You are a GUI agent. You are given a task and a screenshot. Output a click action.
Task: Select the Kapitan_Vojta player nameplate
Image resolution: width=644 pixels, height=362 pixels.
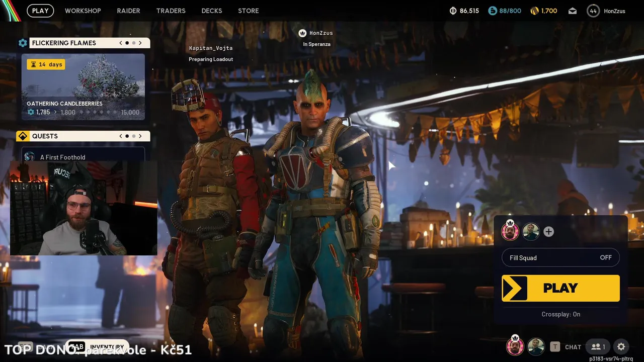(x=211, y=48)
